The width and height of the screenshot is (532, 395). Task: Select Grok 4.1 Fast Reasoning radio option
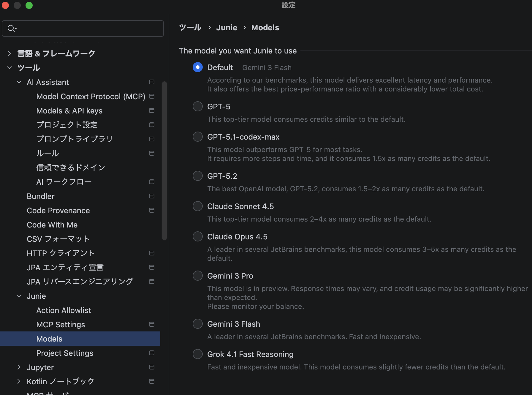(x=198, y=354)
